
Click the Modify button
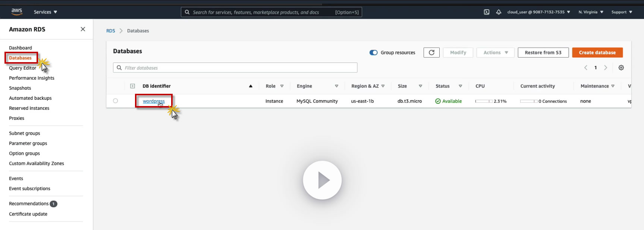pos(458,52)
